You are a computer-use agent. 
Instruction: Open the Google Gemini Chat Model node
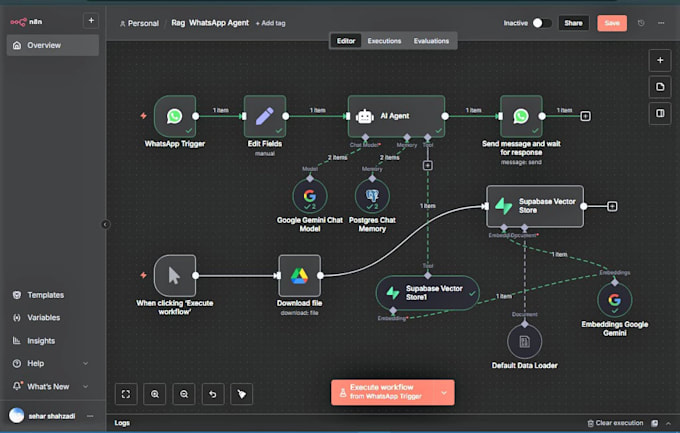(x=310, y=196)
